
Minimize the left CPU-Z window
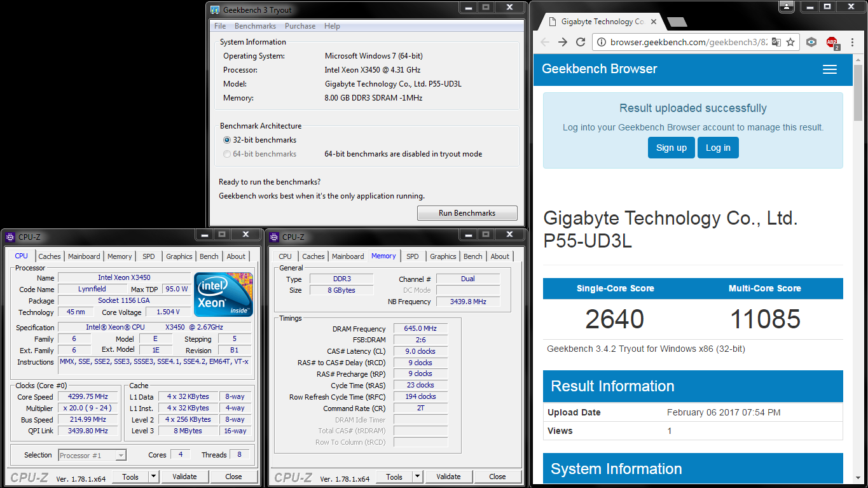point(204,234)
